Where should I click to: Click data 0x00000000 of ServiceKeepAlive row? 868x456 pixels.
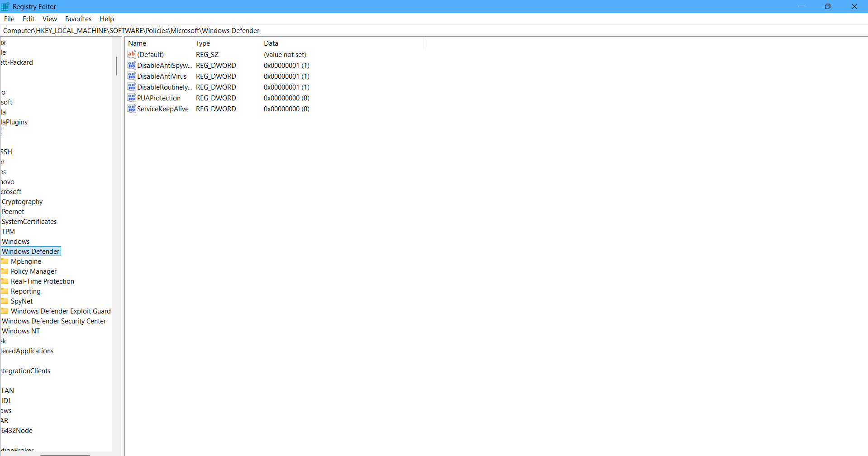click(x=286, y=109)
